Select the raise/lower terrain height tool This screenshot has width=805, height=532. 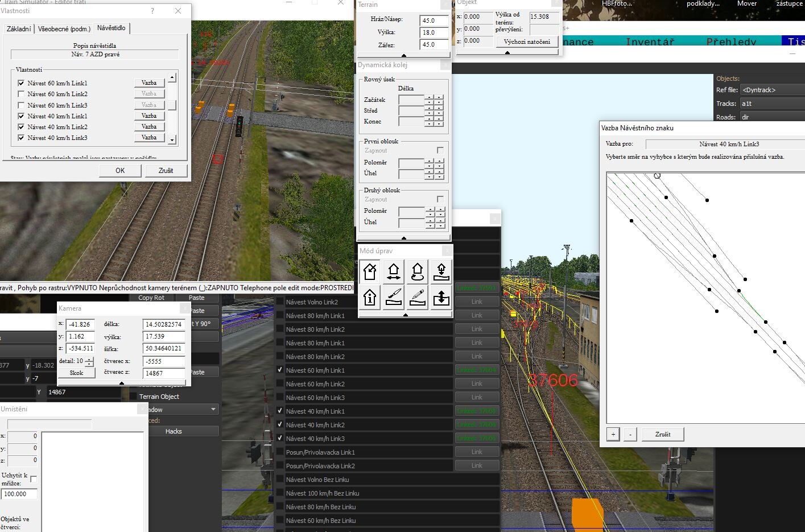tap(441, 297)
